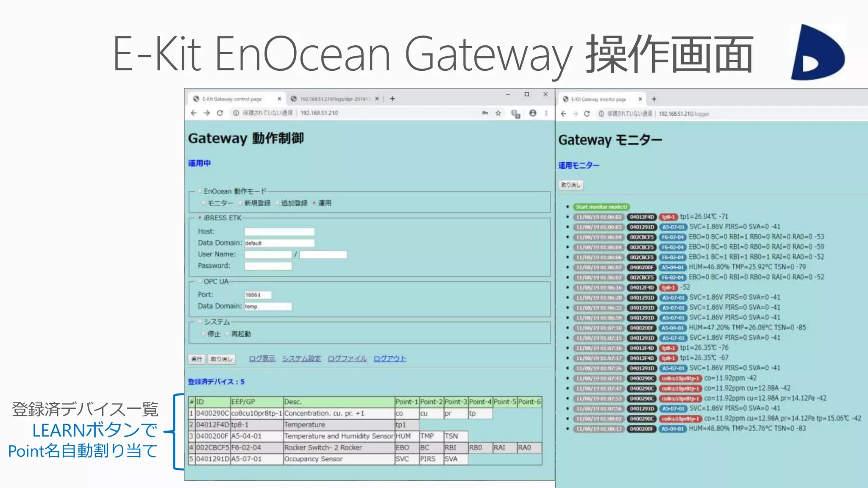The height and width of the screenshot is (488, 868).
Task: Click log entry HUM=47.20% TMP=26.08°C TSN=0 -85
Action: (x=747, y=327)
